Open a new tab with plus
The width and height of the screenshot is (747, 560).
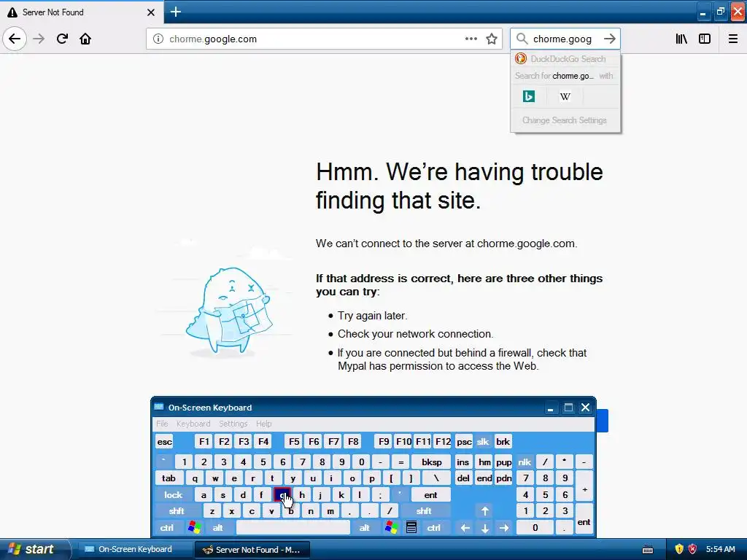tap(176, 12)
